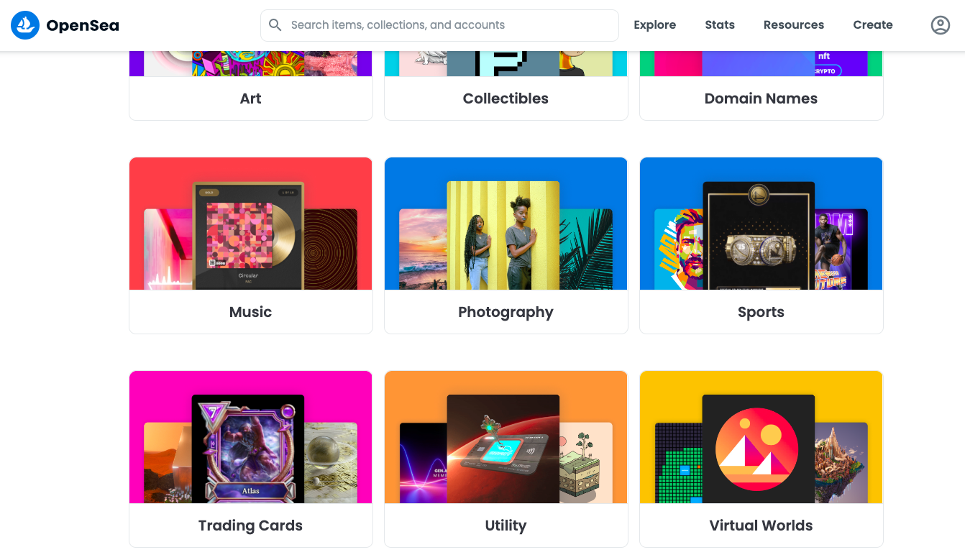This screenshot has height=560, width=965.
Task: Click the OpenSea wordmark text
Action: point(83,26)
